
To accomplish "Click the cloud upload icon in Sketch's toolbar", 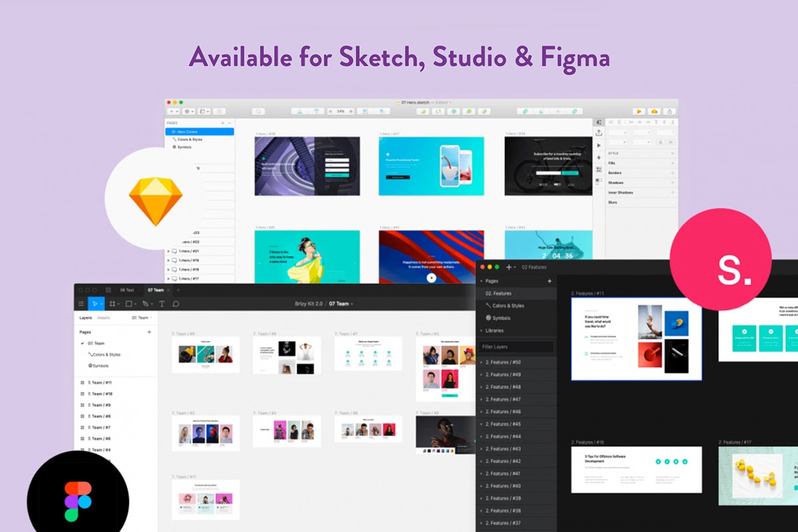I will coord(654,111).
